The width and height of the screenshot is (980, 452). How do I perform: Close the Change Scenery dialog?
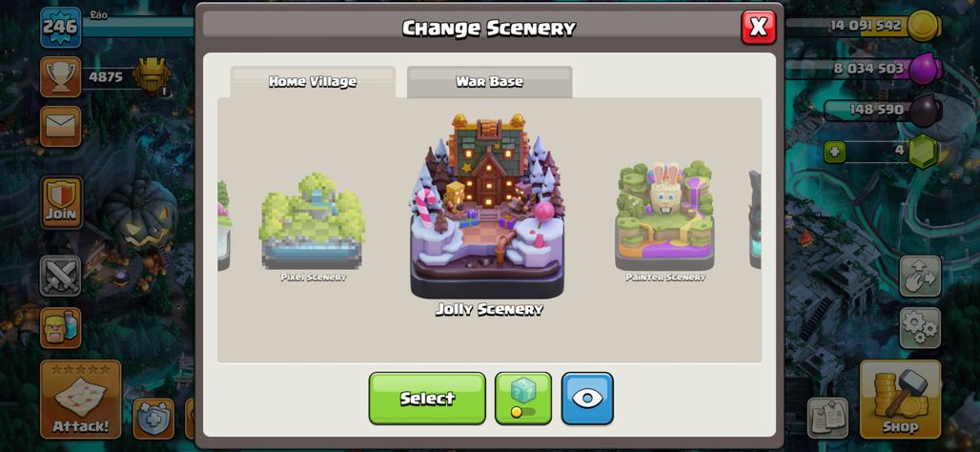[759, 27]
